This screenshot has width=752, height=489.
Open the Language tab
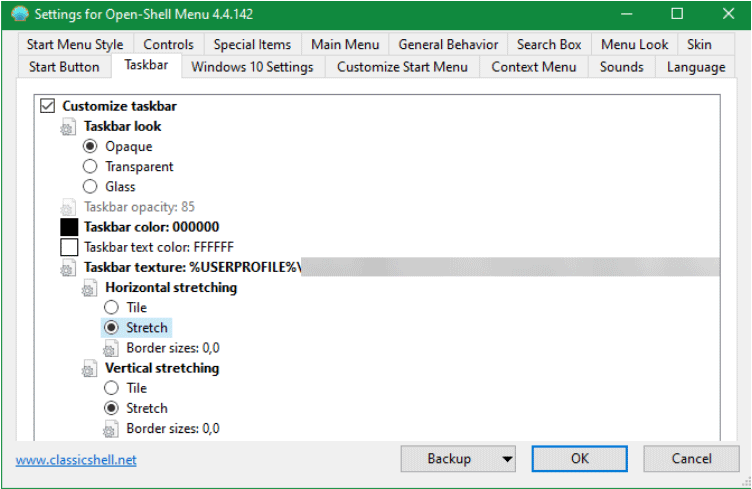[x=696, y=67]
